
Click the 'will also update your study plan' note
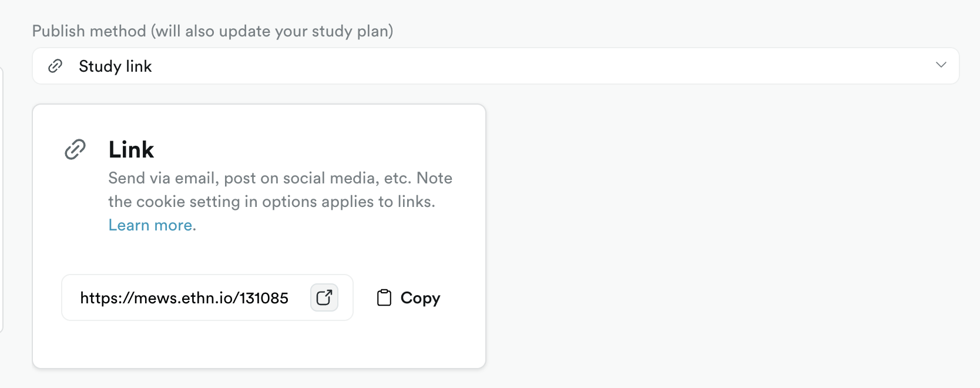[272, 31]
